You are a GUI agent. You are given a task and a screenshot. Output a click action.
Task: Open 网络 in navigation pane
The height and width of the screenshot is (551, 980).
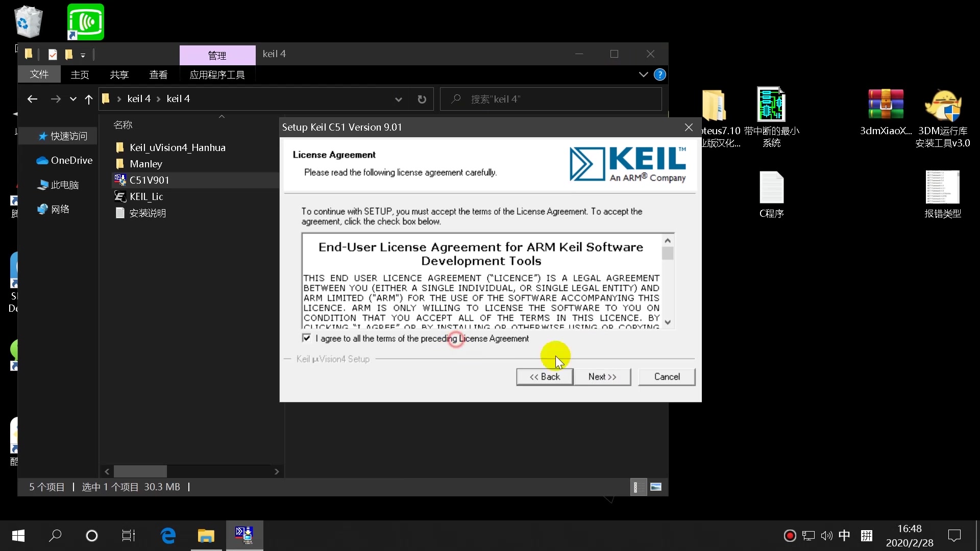click(x=53, y=209)
